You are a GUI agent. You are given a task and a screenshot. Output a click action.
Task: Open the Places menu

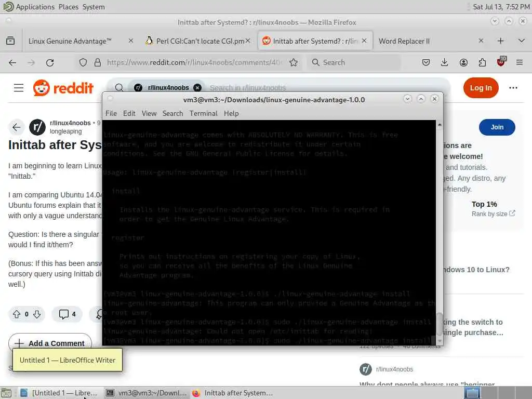point(68,7)
